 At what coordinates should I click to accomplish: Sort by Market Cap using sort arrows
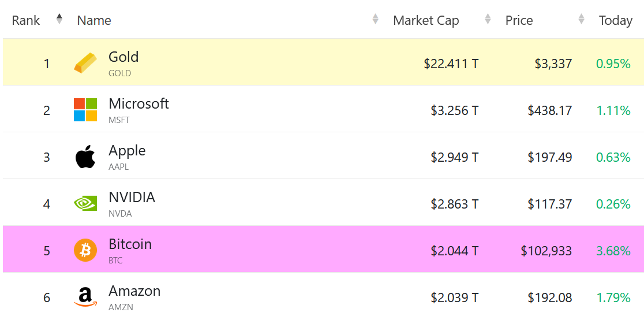coord(488,19)
